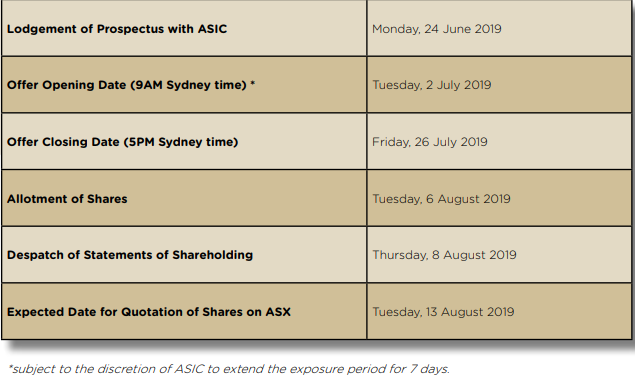Click the ASIC exposure period footnote text
The width and height of the screenshot is (635, 380).
[x=229, y=369]
